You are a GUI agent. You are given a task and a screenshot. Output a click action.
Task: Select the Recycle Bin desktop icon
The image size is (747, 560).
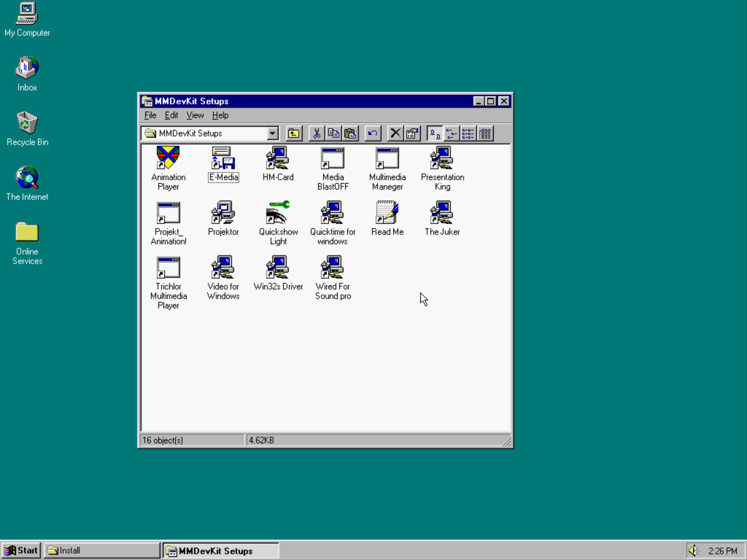[x=27, y=122]
